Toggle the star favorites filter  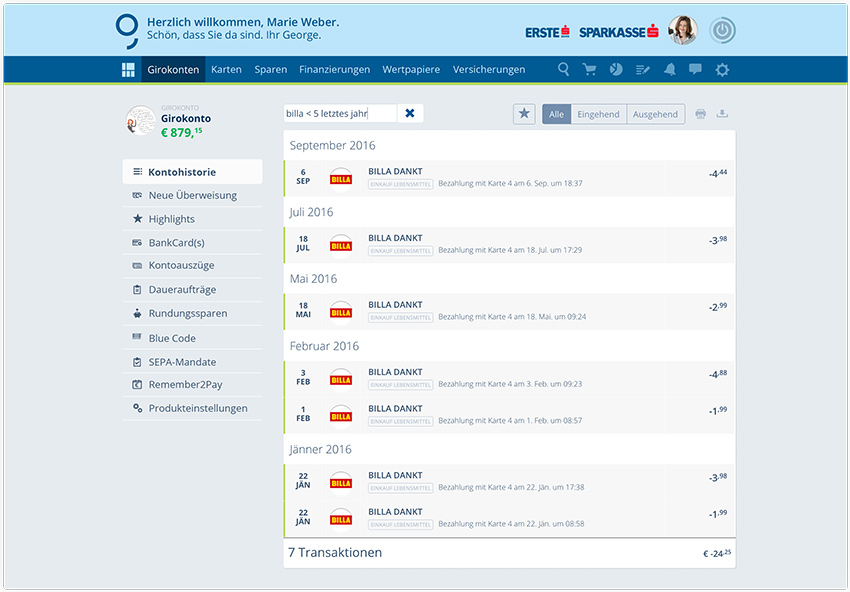point(524,114)
